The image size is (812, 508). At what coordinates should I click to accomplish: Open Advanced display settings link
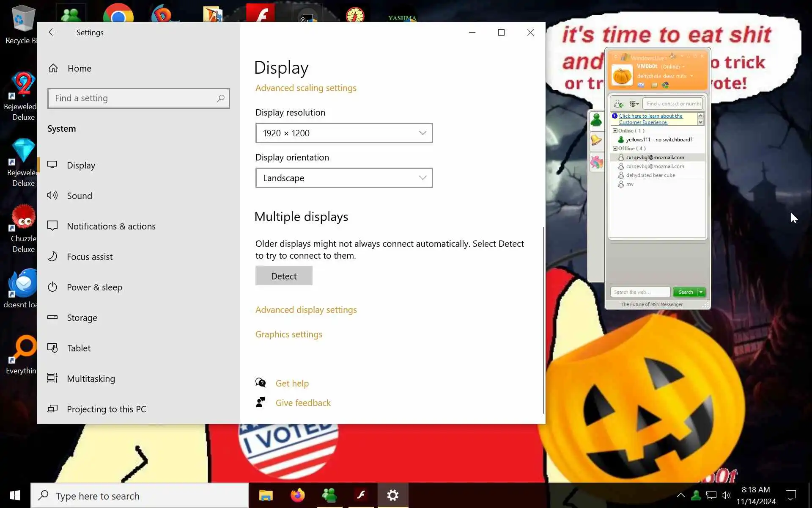coord(306,309)
